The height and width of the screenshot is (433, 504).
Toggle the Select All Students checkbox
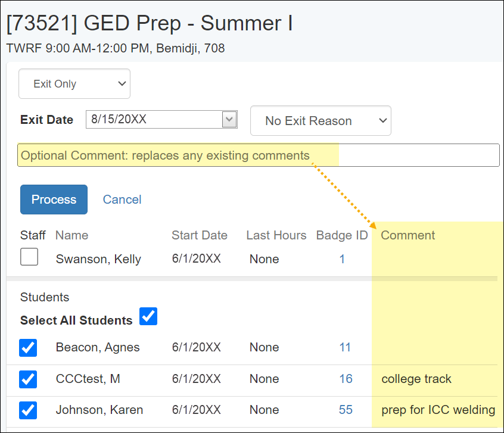148,316
